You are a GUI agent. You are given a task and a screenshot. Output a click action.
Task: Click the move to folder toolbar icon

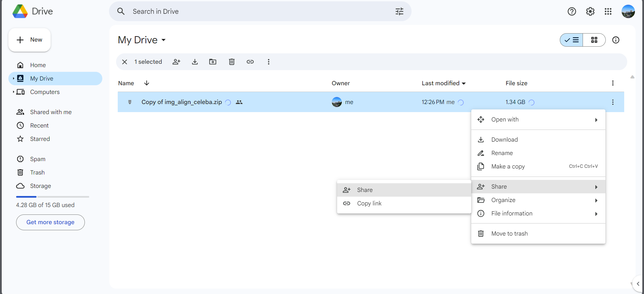click(213, 62)
